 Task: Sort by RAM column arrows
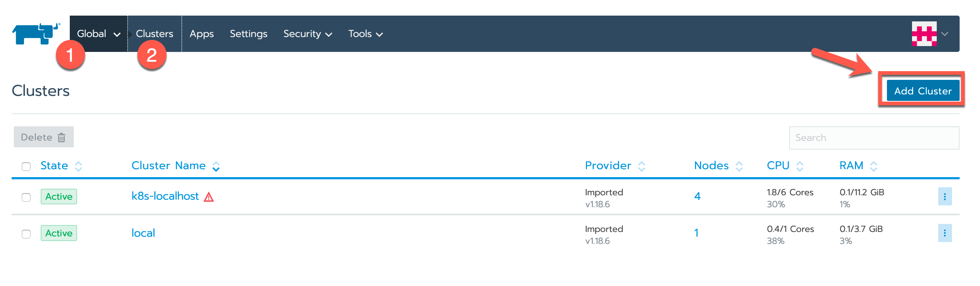point(873,166)
